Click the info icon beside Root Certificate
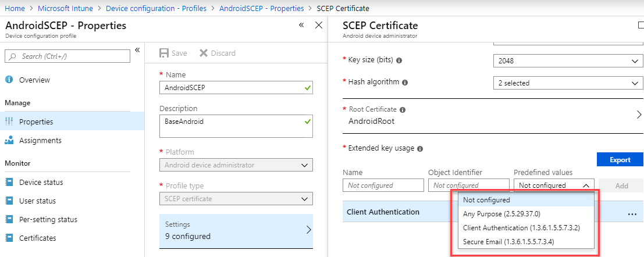Image resolution: width=644 pixels, height=257 pixels. [x=403, y=110]
